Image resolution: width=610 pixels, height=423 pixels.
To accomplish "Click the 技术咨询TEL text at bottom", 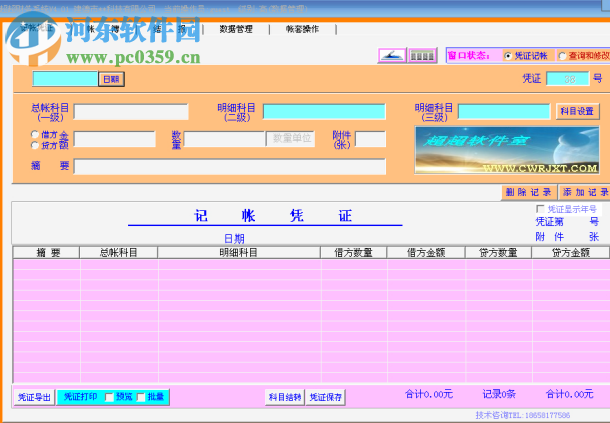I will point(522,415).
